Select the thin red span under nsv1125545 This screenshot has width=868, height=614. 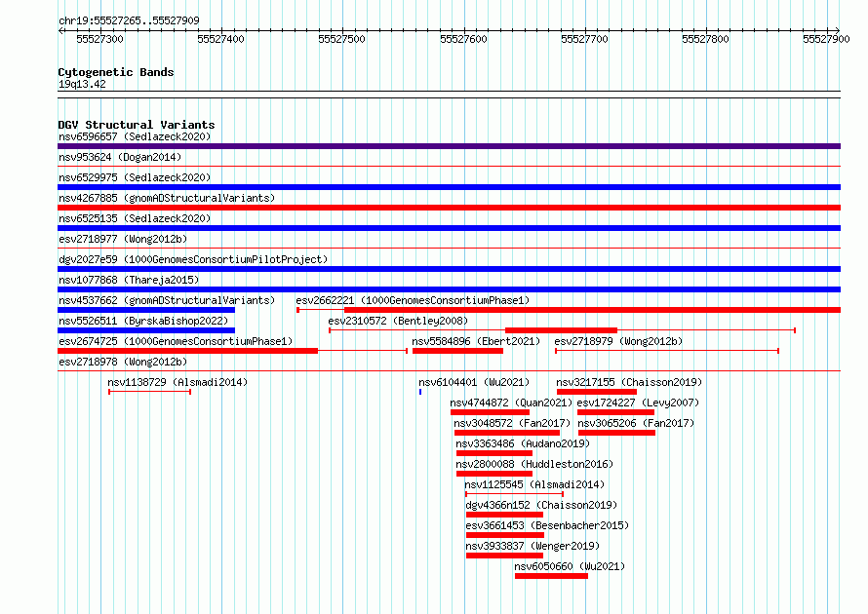pos(514,494)
